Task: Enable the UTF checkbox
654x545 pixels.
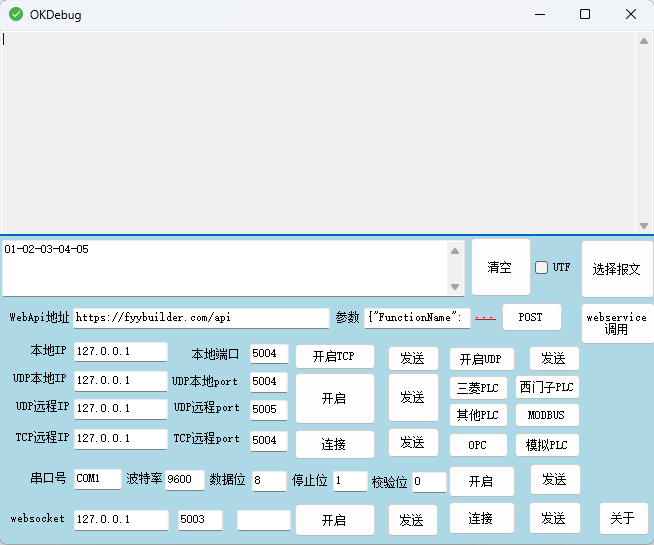Action: pyautogui.click(x=541, y=267)
